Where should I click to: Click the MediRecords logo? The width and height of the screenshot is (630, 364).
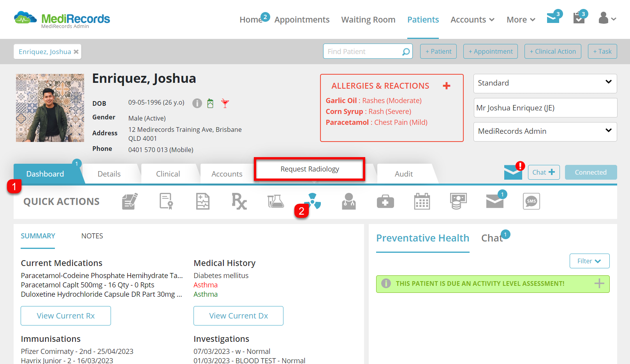tap(62, 19)
